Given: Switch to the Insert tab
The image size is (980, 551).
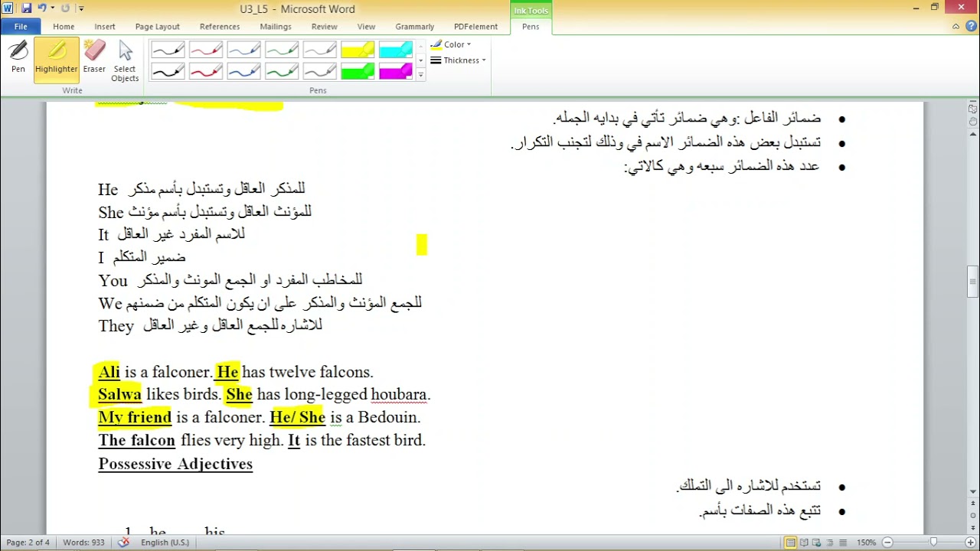Looking at the screenshot, I should point(105,27).
